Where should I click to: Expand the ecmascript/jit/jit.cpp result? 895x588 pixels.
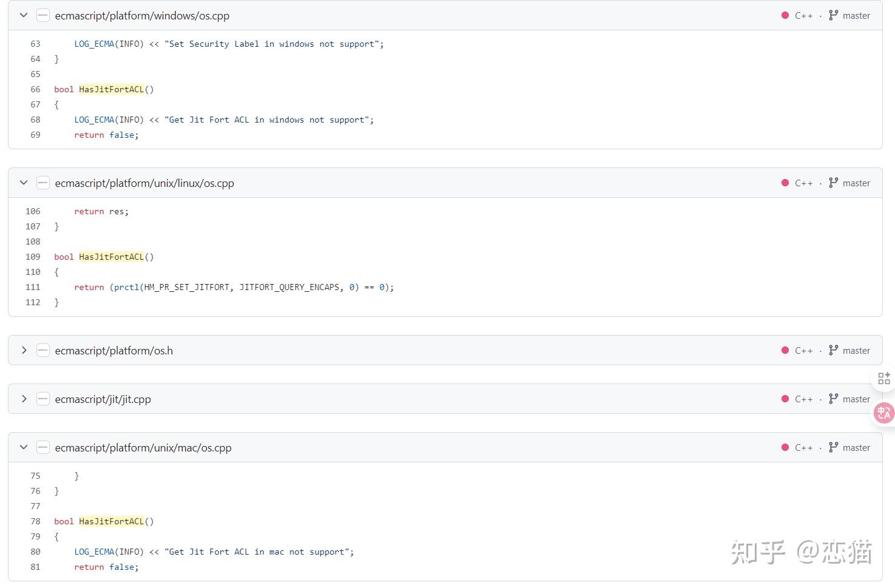click(x=24, y=399)
